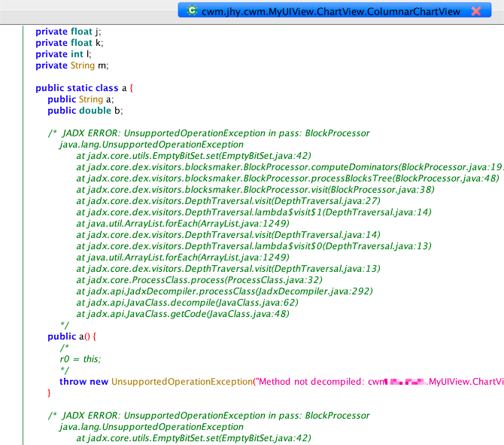Click the 'public static class a {' line
The image size is (504, 445).
pyautogui.click(x=84, y=88)
